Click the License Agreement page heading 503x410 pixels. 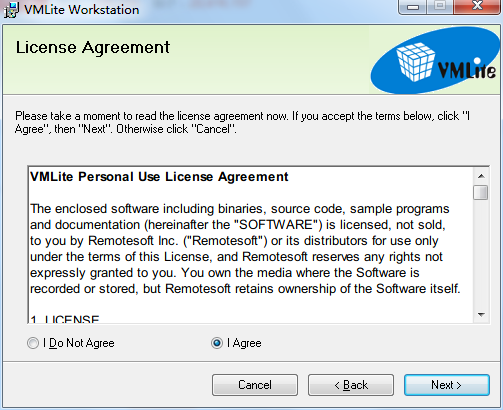(x=93, y=47)
